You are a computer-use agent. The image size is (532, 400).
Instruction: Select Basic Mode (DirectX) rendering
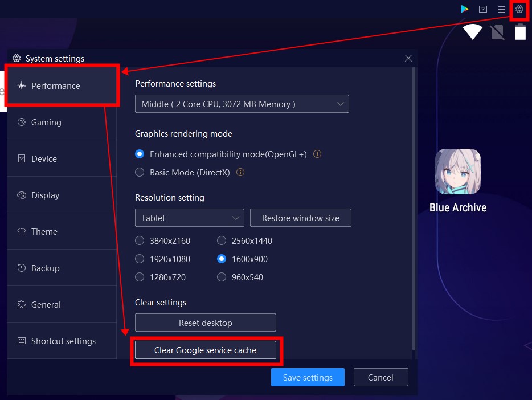click(x=140, y=173)
